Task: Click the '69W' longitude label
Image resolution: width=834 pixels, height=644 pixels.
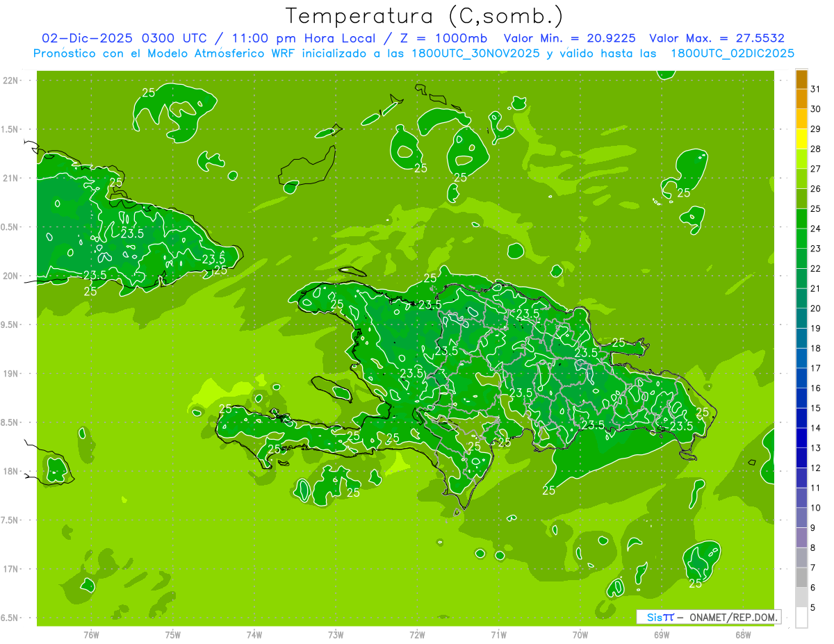Action: 662,634
